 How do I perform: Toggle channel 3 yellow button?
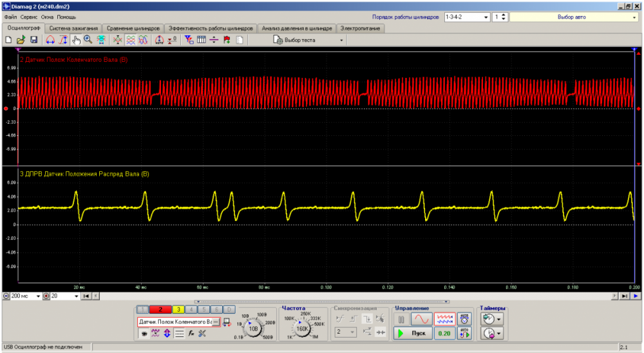coord(177,310)
